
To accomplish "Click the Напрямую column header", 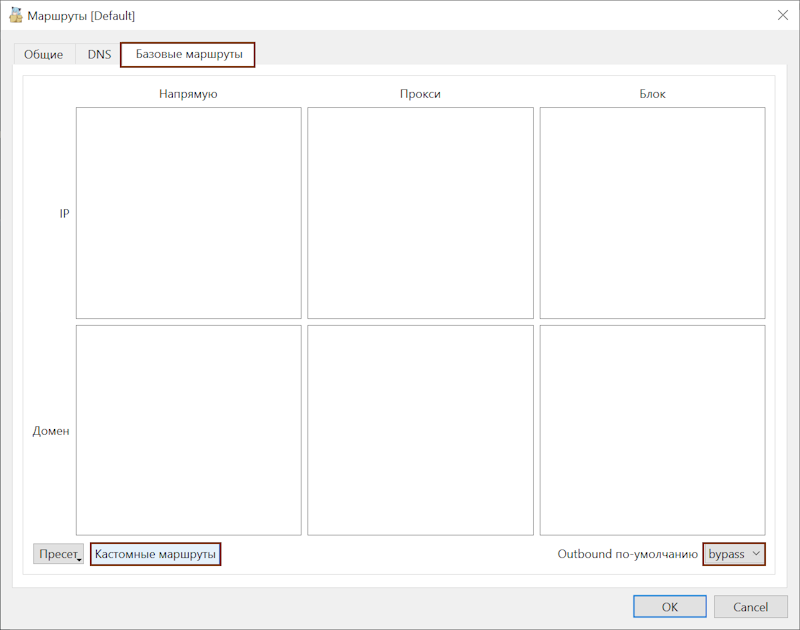I will [188, 94].
